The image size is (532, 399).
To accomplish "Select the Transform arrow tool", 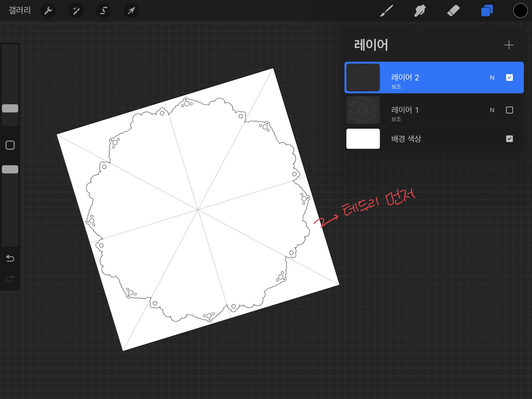I will point(131,11).
